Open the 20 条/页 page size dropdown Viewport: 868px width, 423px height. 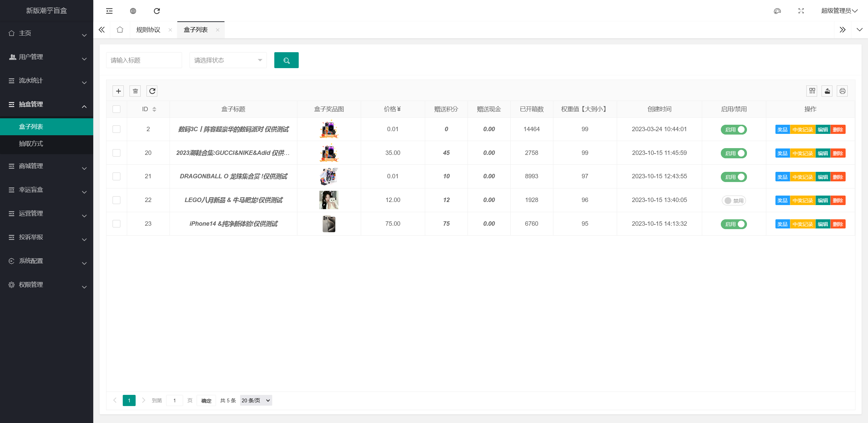(x=256, y=400)
